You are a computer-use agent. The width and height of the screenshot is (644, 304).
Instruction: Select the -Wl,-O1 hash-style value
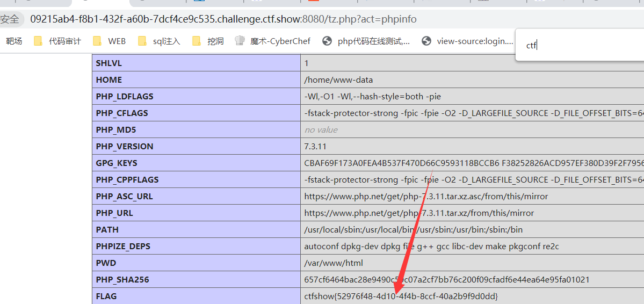pyautogui.click(x=373, y=97)
